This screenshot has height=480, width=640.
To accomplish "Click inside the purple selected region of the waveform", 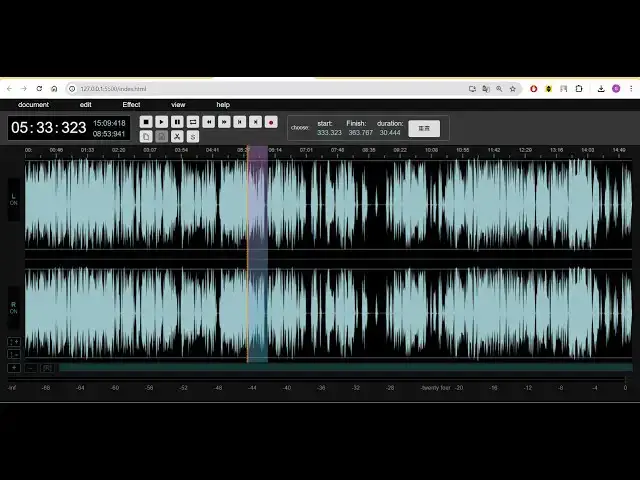I will pos(258,255).
